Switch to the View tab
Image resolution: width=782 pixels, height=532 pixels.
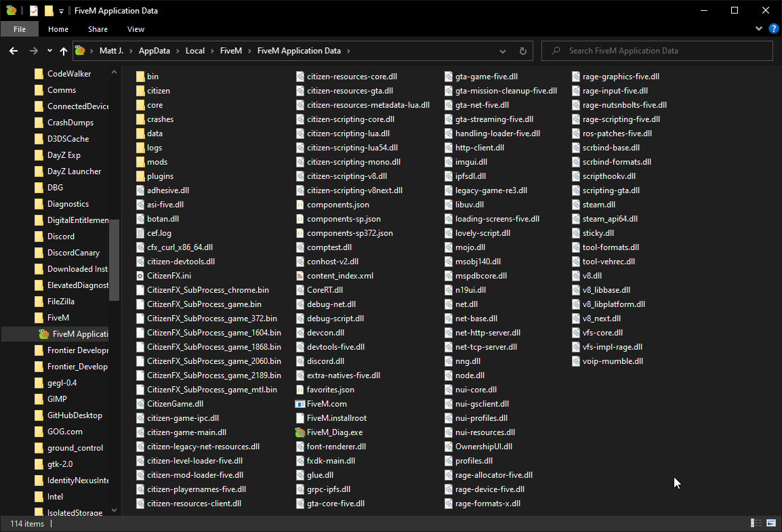136,29
